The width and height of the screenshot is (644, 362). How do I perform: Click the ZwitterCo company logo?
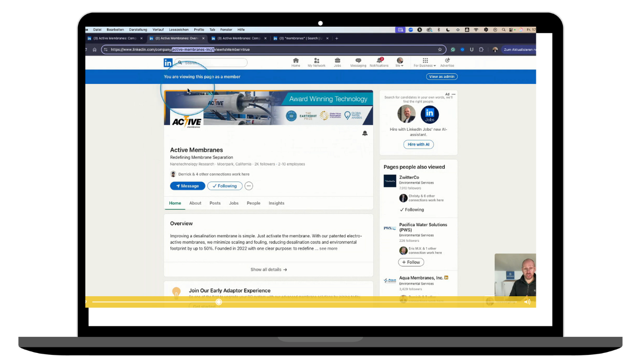(x=390, y=181)
